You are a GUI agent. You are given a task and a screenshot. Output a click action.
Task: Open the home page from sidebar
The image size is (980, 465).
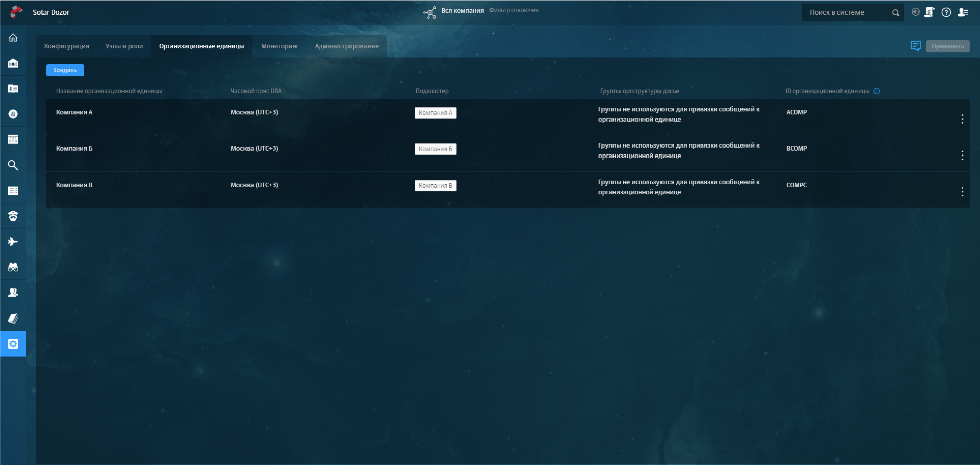(x=13, y=38)
